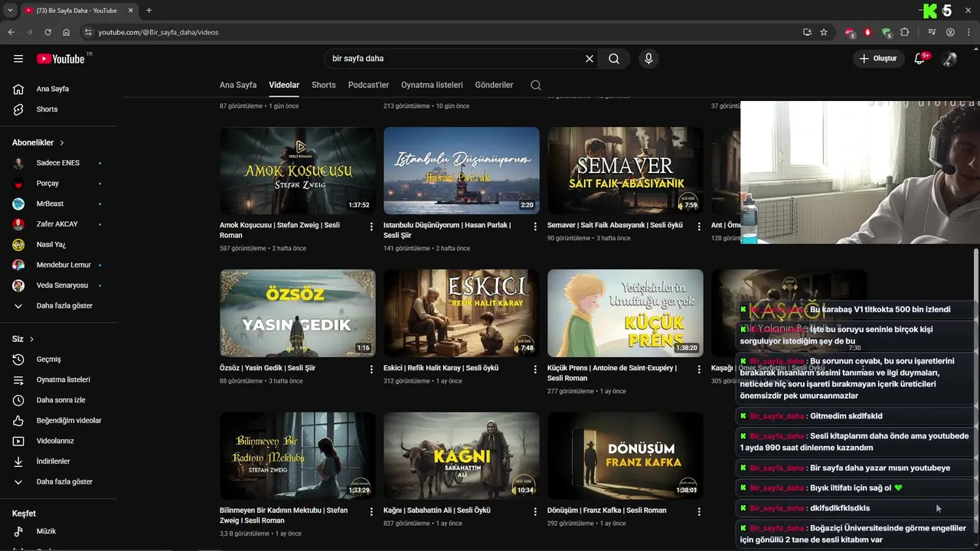
Task: Open options menu for Amok Koşucusu
Action: (x=371, y=227)
